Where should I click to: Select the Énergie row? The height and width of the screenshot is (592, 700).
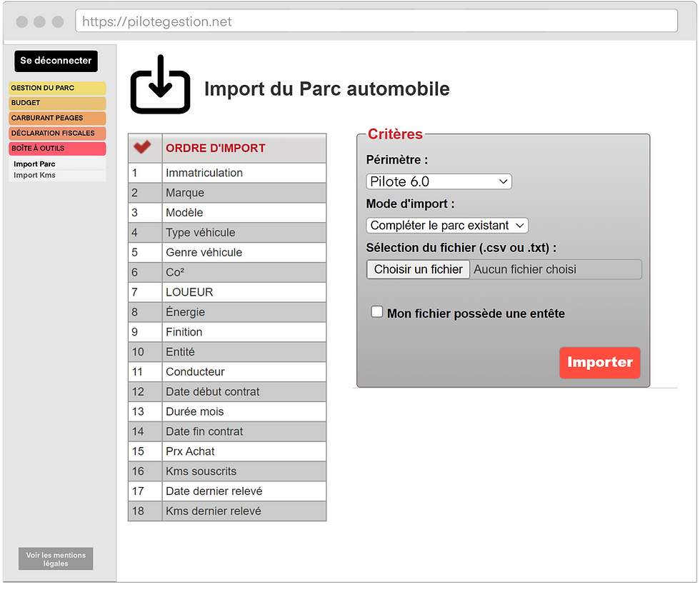pos(227,312)
